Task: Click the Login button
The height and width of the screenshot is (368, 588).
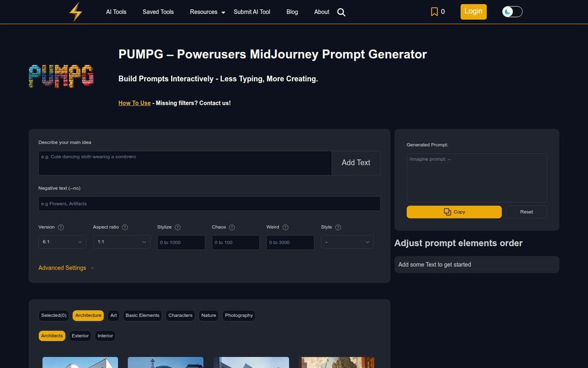Action: coord(473,12)
